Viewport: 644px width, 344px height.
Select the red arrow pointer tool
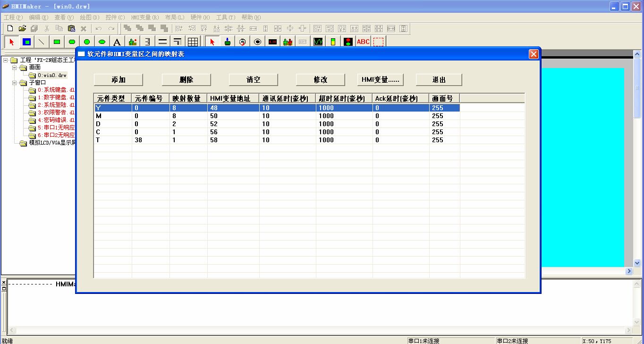point(12,42)
